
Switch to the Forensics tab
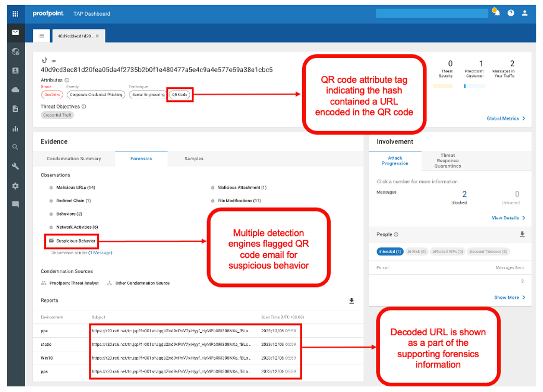141,159
